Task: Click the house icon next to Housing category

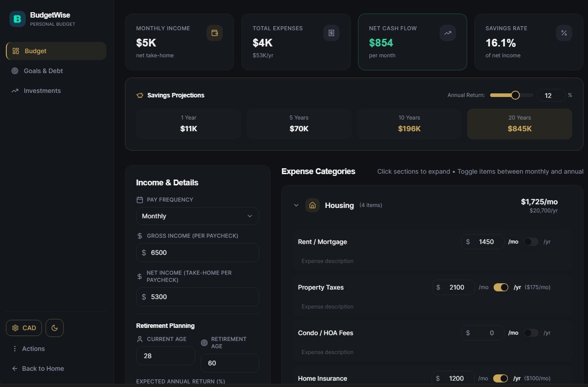Action: [x=312, y=205]
